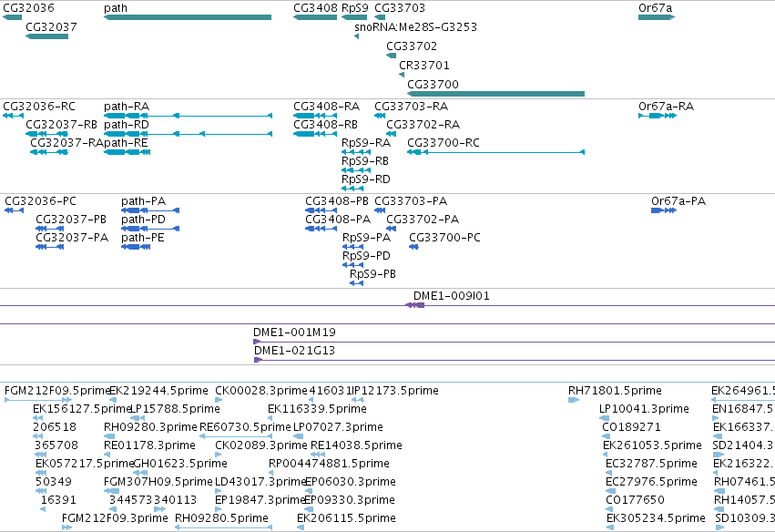The image size is (775, 532).
Task: Open the CG33703-PA protein label
Action: coord(411,201)
